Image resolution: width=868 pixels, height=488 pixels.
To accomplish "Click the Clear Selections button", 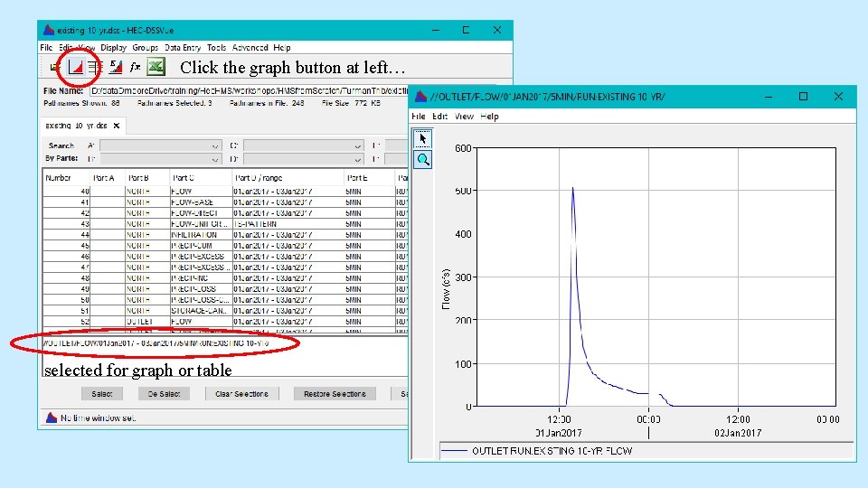I will [242, 394].
